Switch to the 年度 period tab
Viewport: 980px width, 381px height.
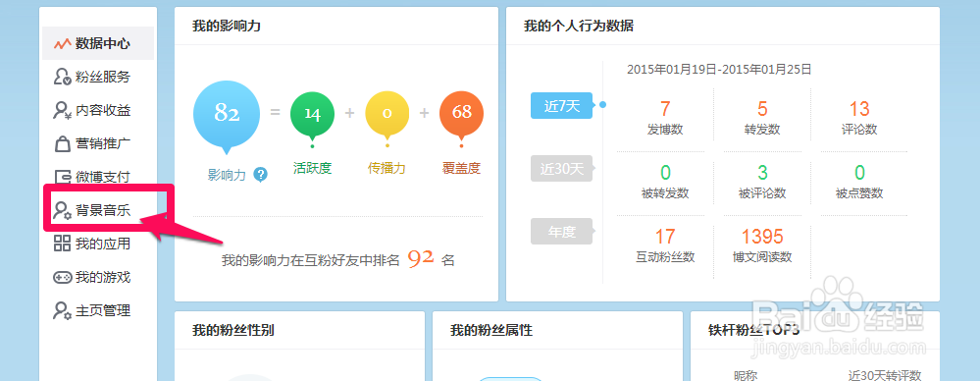tap(562, 232)
